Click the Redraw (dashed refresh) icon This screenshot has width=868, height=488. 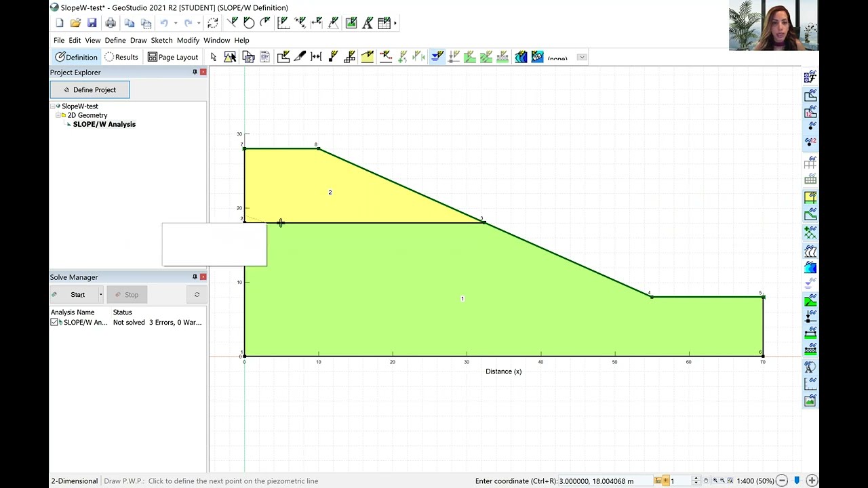(213, 23)
